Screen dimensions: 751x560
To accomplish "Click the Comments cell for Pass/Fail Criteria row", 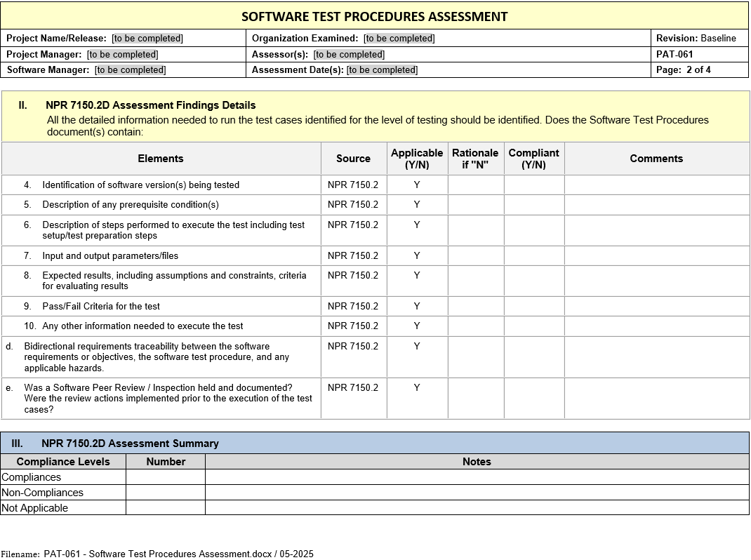I will pyautogui.click(x=656, y=307).
